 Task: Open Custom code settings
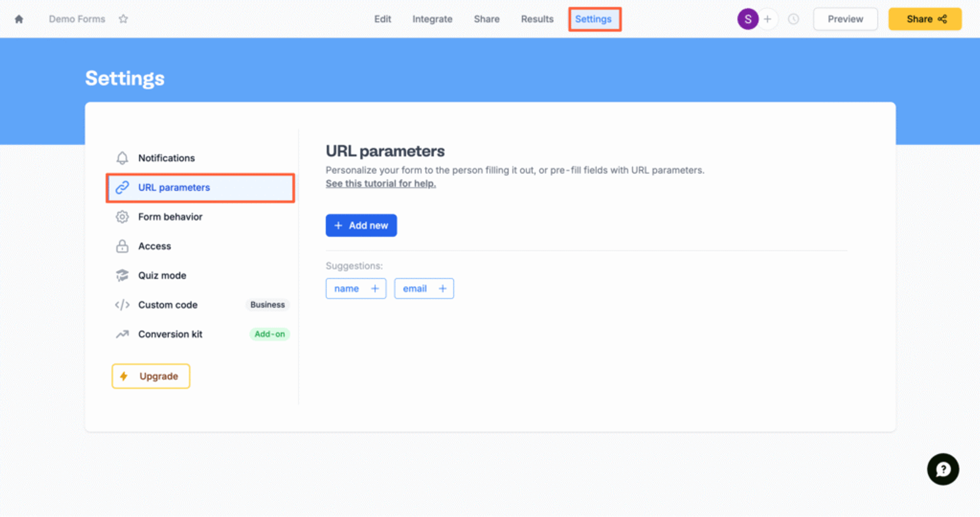(x=201, y=305)
